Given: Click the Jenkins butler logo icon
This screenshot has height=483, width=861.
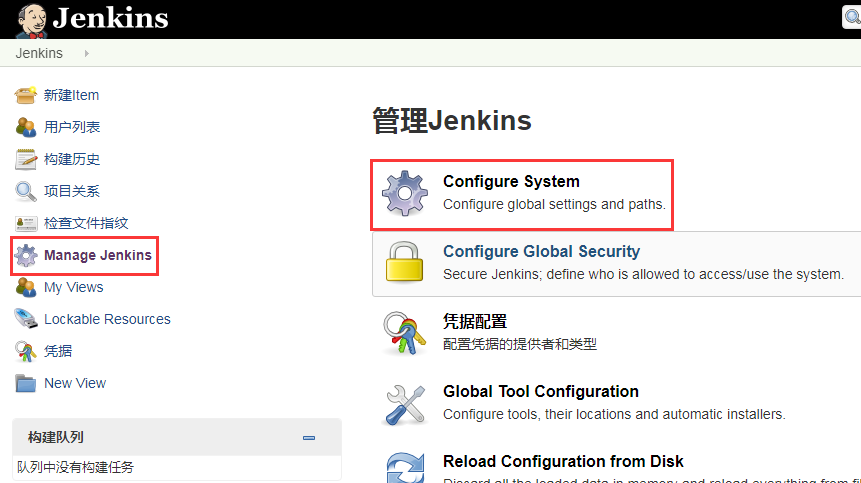Looking at the screenshot, I should point(31,20).
